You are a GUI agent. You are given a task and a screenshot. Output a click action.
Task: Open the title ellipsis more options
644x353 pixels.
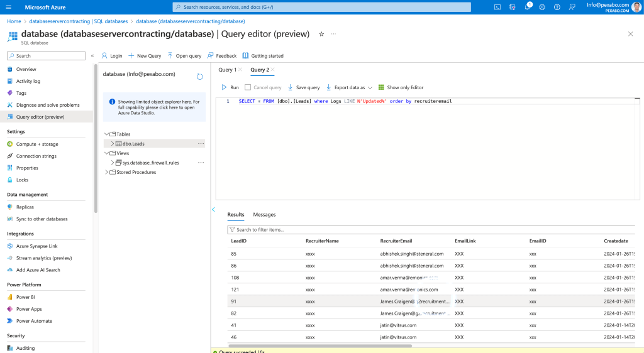[x=333, y=34]
